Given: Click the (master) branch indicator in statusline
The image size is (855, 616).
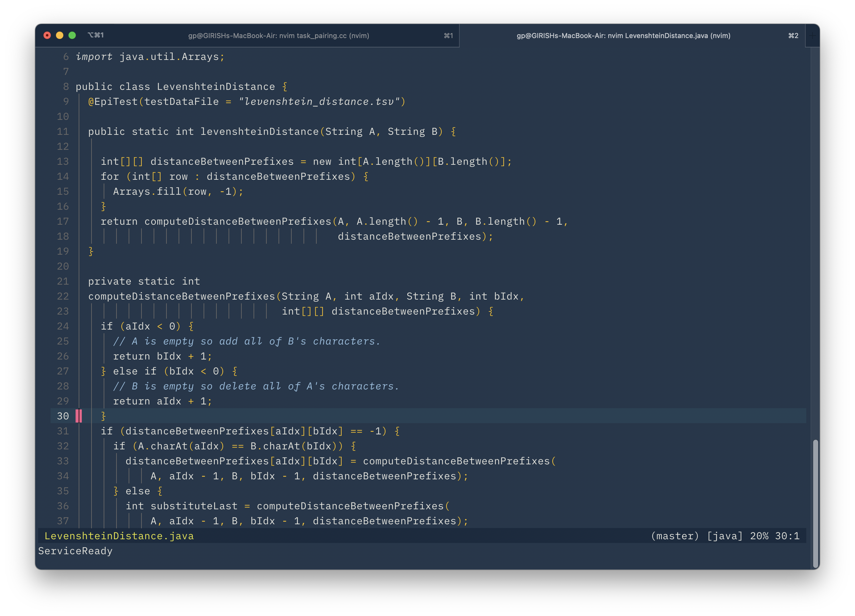Looking at the screenshot, I should click(675, 536).
